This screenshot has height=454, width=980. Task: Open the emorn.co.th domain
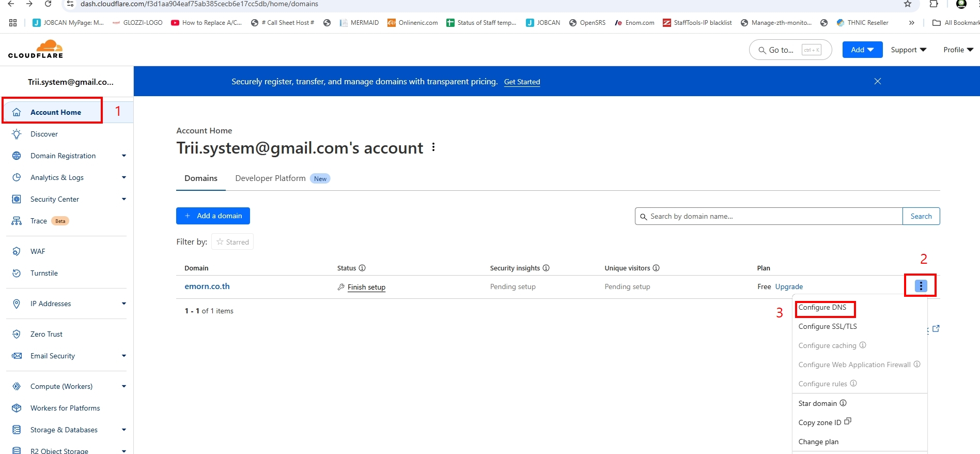207,286
